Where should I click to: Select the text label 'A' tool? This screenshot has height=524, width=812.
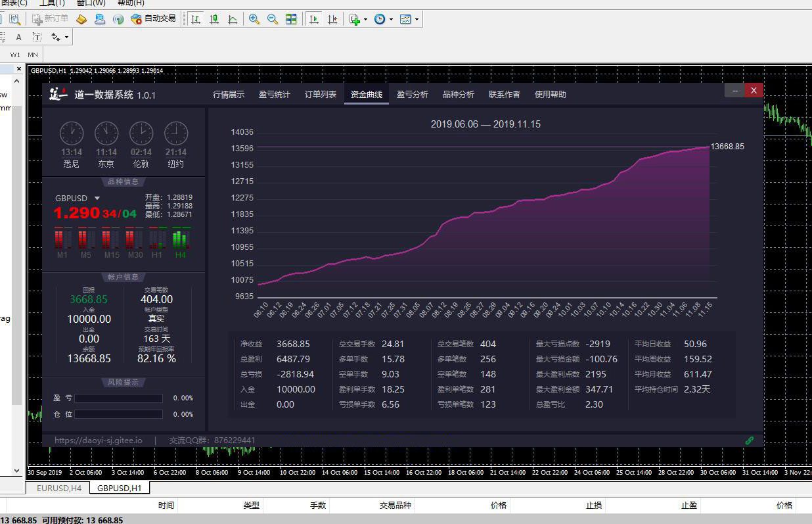click(x=19, y=37)
